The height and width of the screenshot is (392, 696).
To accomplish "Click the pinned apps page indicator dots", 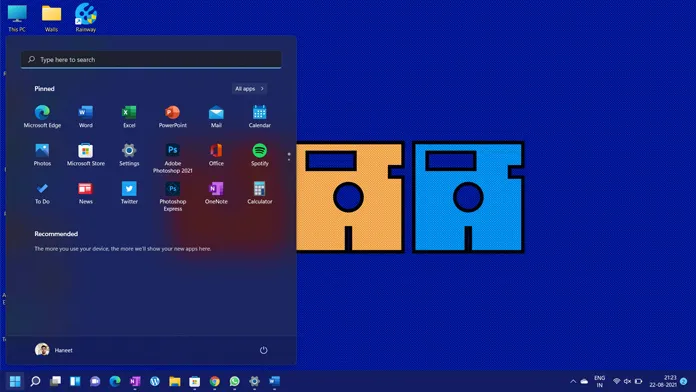I will [289, 156].
